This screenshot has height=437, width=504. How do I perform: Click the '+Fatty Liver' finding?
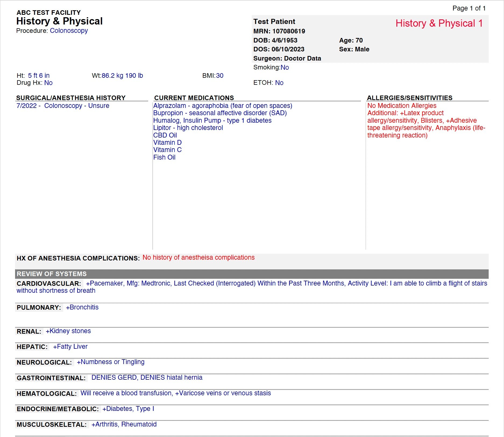pos(70,347)
